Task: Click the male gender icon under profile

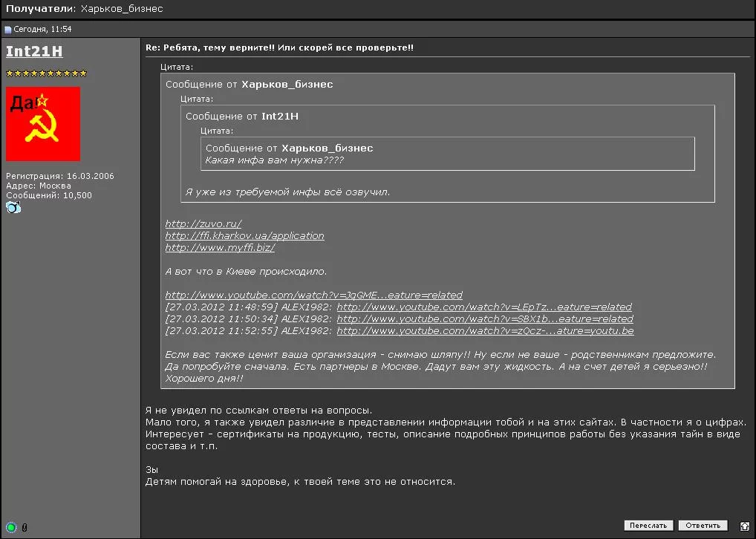Action: pos(13,208)
